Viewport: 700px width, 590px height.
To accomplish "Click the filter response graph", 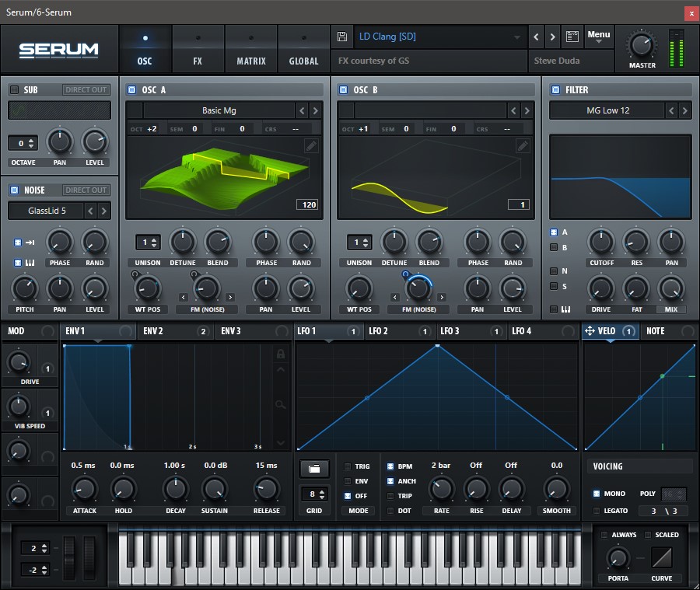I will (621, 176).
